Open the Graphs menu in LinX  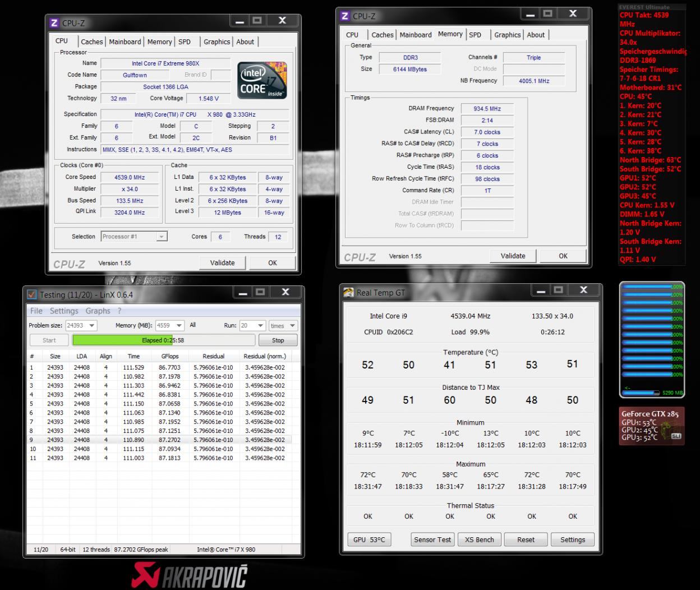(x=98, y=311)
